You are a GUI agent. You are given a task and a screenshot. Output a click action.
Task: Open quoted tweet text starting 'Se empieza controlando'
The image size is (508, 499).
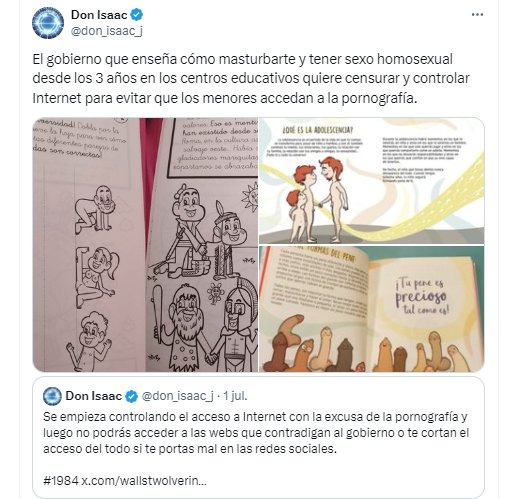(256, 433)
